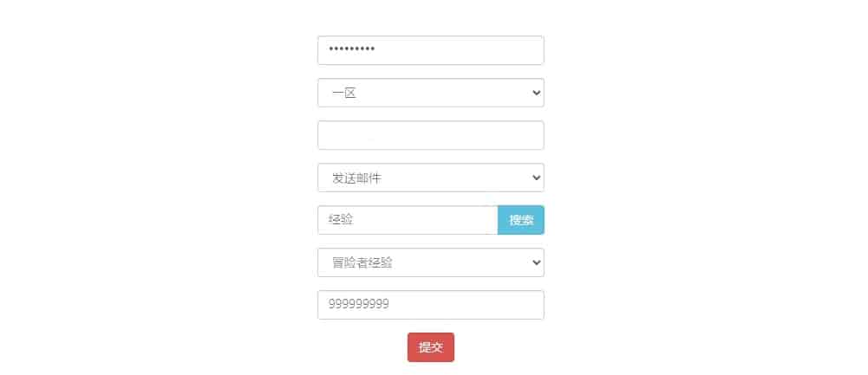Click the chevron arrow on 发送邮件 select
868x375 pixels.
(x=536, y=178)
